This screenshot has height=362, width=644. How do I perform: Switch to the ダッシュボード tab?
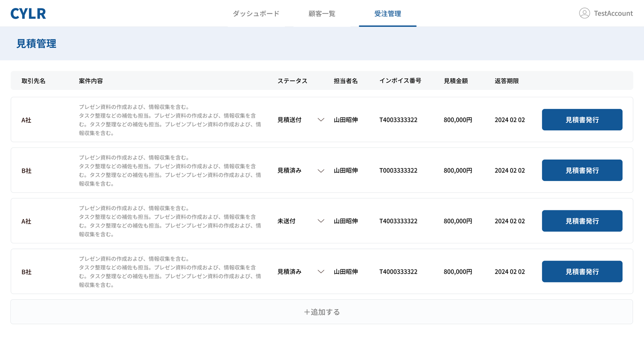[256, 13]
